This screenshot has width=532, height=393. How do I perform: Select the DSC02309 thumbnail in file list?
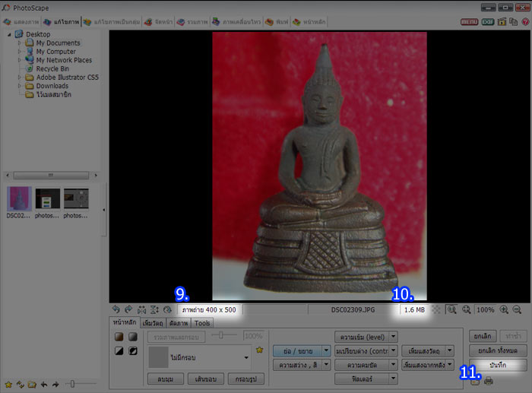[x=19, y=201]
